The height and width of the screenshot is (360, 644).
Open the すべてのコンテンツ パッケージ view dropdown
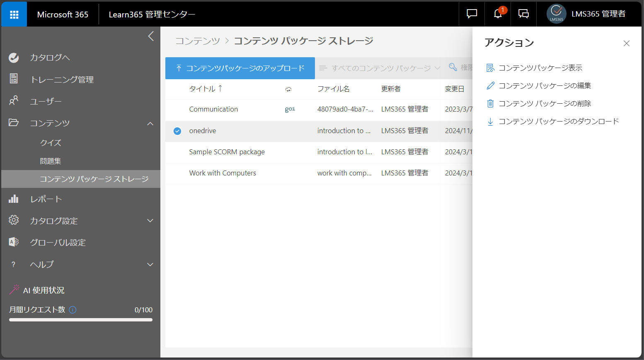click(x=380, y=68)
